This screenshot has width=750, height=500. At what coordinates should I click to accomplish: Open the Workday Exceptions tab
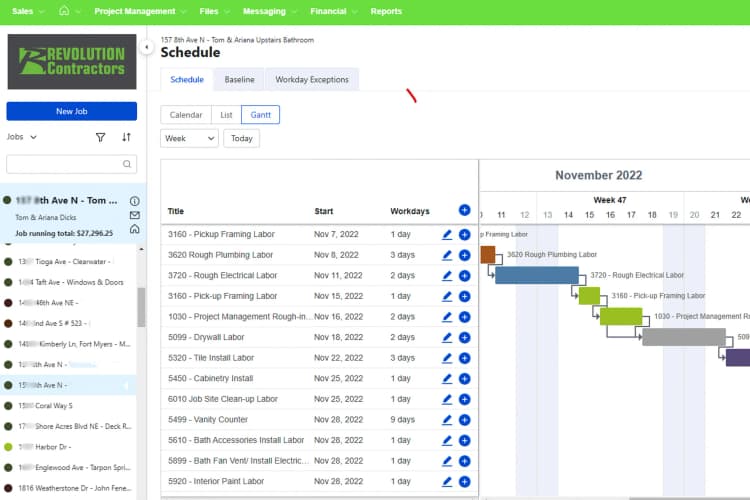point(312,80)
